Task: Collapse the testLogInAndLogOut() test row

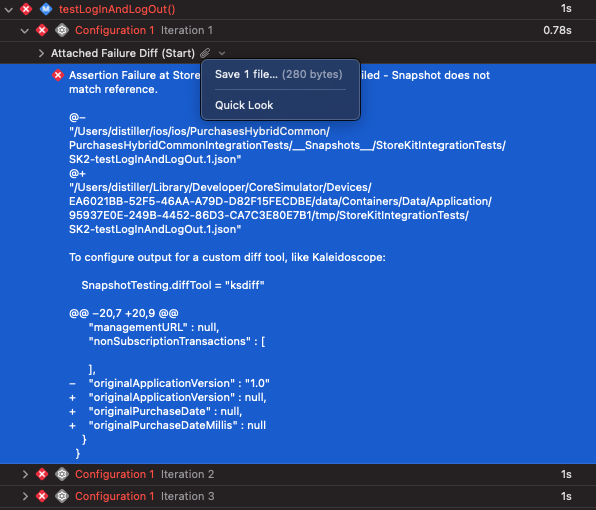Action: (x=8, y=10)
